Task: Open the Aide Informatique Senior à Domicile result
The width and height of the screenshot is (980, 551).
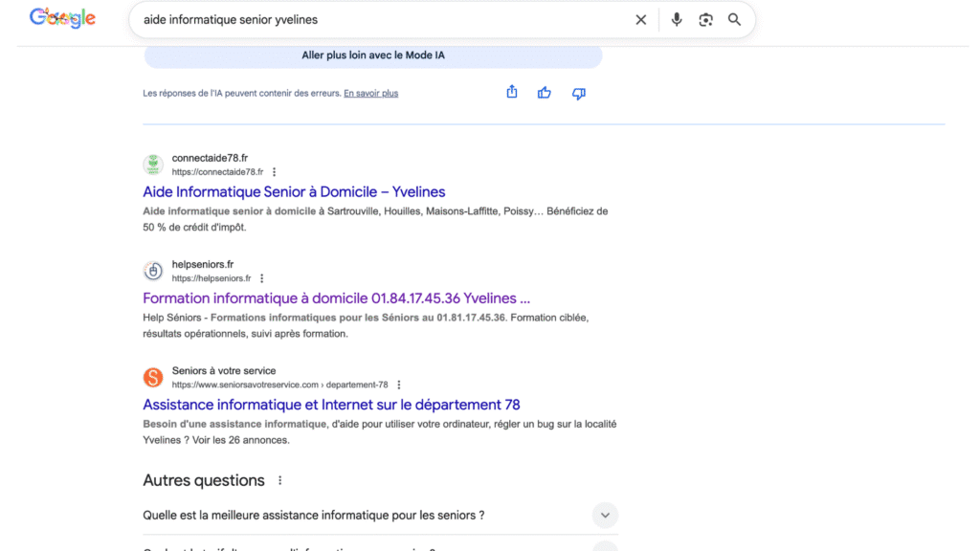Action: pos(294,191)
